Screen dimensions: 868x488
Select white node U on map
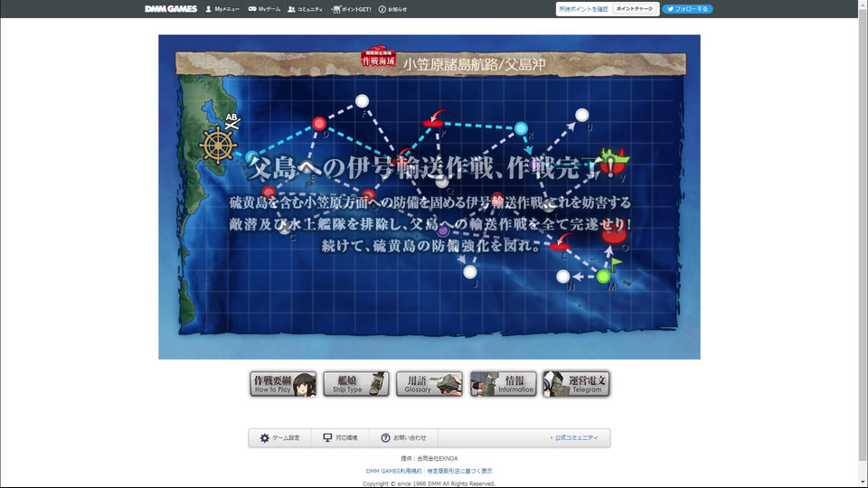click(581, 115)
